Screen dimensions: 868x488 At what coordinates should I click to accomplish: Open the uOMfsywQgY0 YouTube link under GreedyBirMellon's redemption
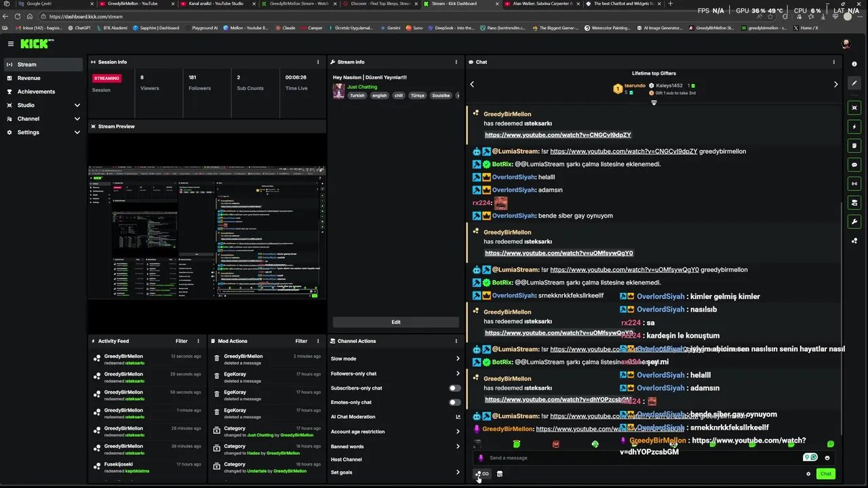pos(559,253)
